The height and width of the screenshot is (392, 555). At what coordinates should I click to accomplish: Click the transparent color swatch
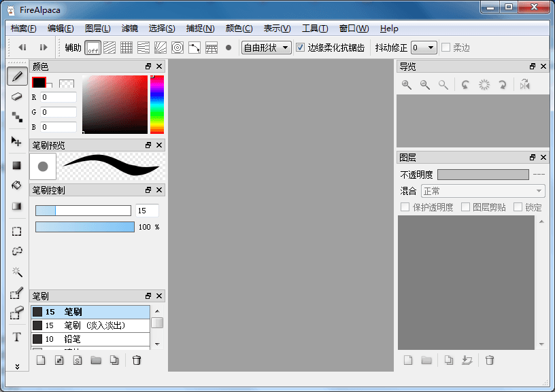(67, 84)
